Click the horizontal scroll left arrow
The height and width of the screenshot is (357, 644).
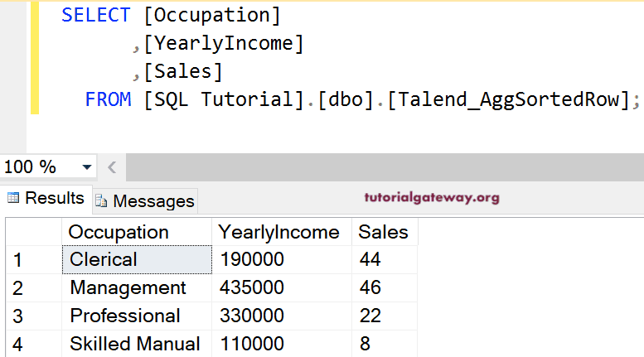(112, 167)
